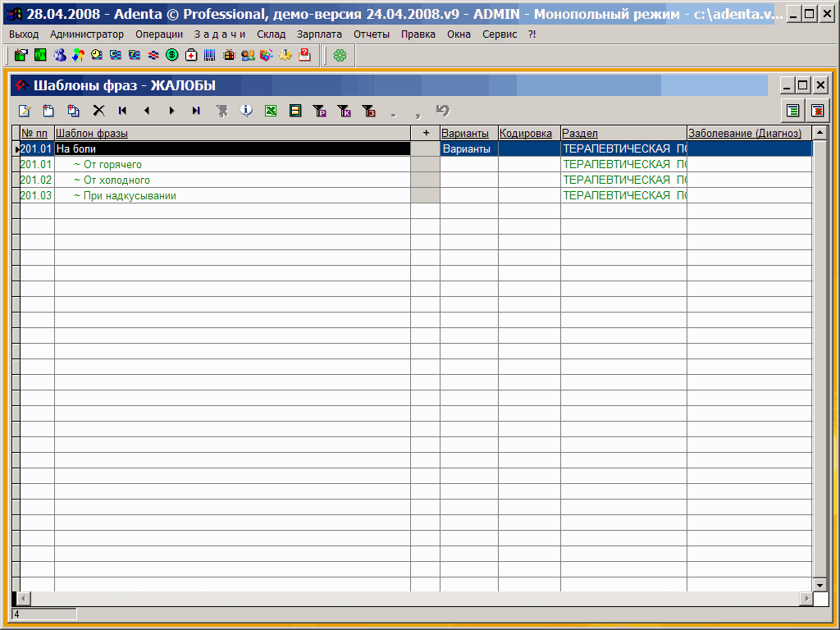This screenshot has height=630, width=840.
Task: Click the delete record X icon
Action: 98,111
